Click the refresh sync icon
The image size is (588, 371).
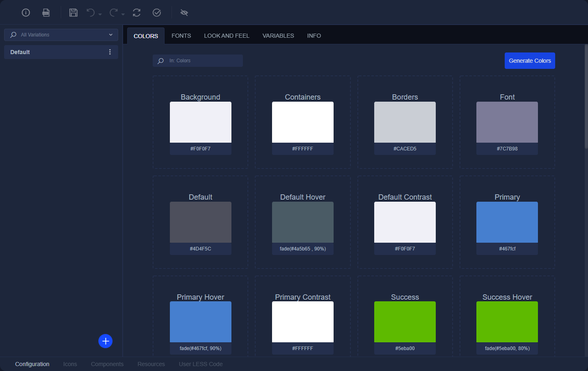coord(137,13)
